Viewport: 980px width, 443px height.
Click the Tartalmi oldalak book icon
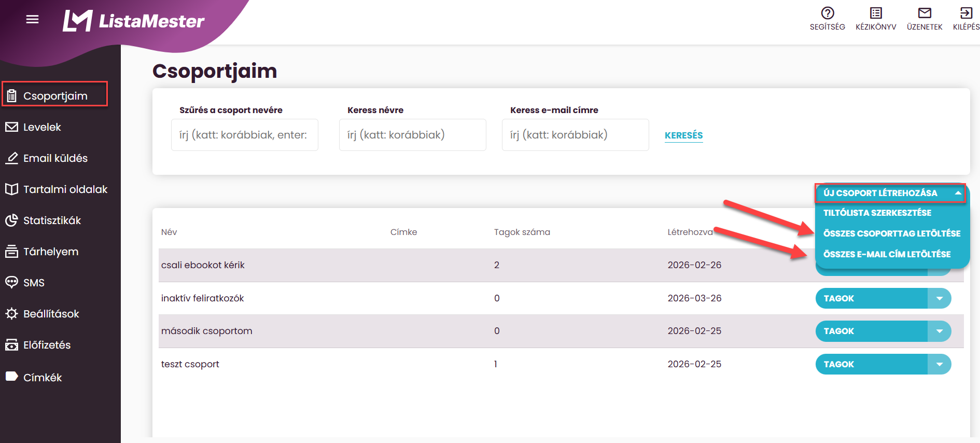(11, 189)
